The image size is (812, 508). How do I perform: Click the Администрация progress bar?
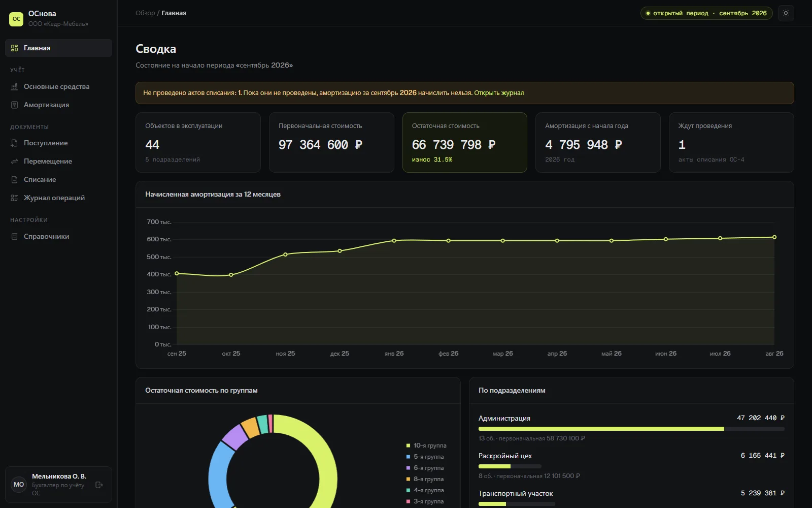click(631, 429)
